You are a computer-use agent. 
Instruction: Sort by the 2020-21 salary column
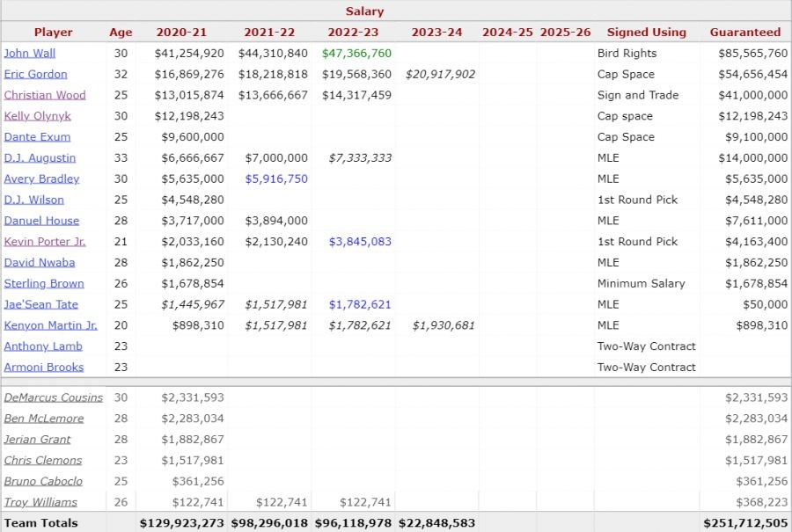click(x=182, y=33)
